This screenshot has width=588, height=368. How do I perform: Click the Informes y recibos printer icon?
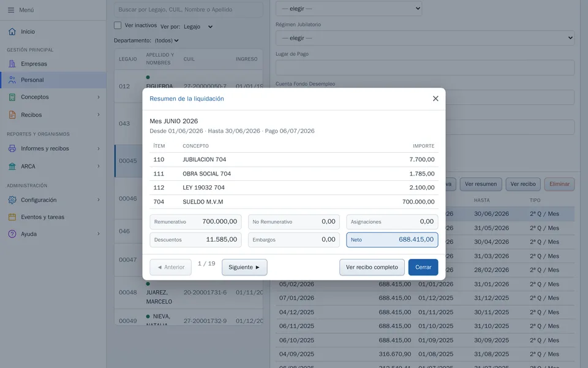12,148
